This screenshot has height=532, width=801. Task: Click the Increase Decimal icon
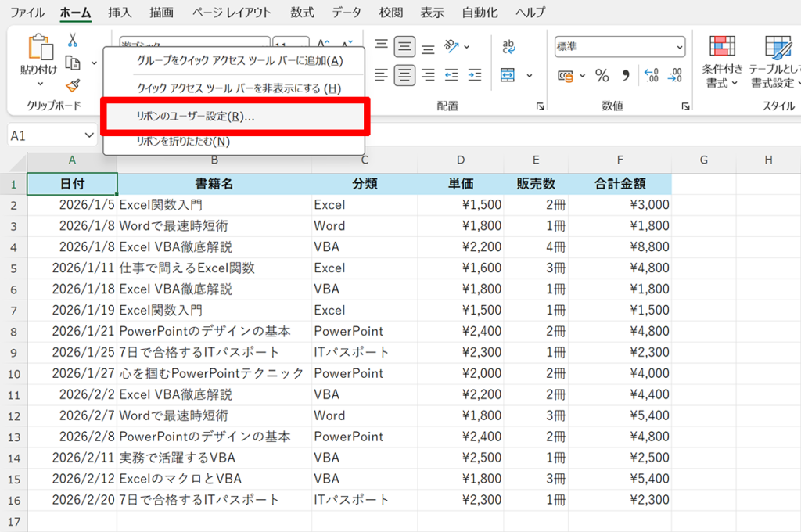click(x=651, y=75)
